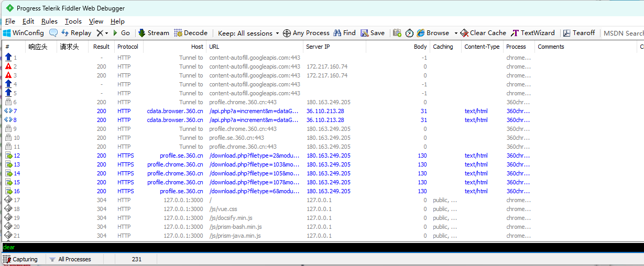Sort by the Host column header
Screen dimensions: 644x266
[174, 47]
